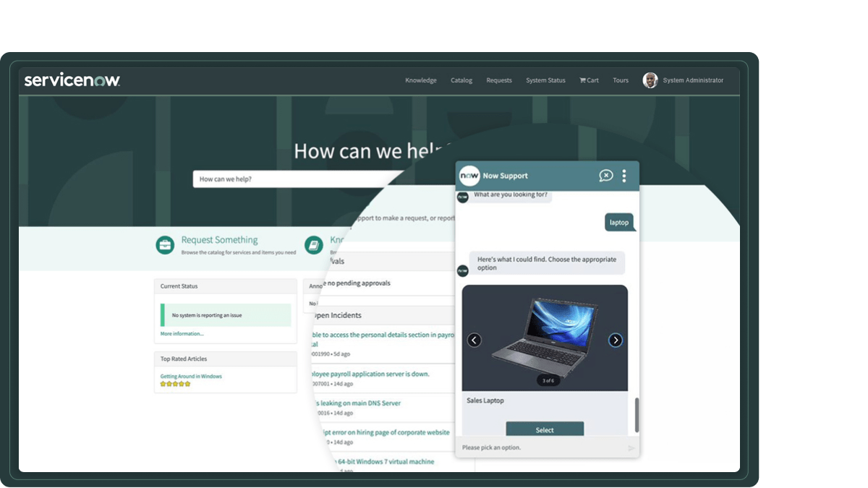Click the ServiceNow logo
This screenshot has height=488, width=868.
72,80
